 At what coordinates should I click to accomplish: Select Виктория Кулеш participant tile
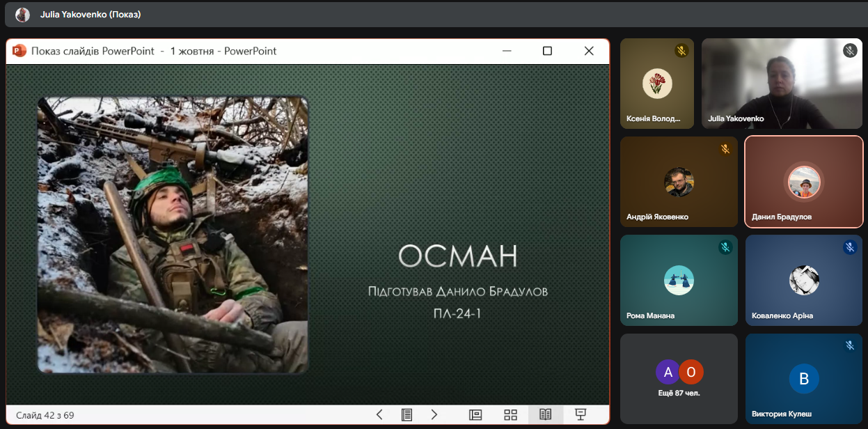(x=803, y=379)
